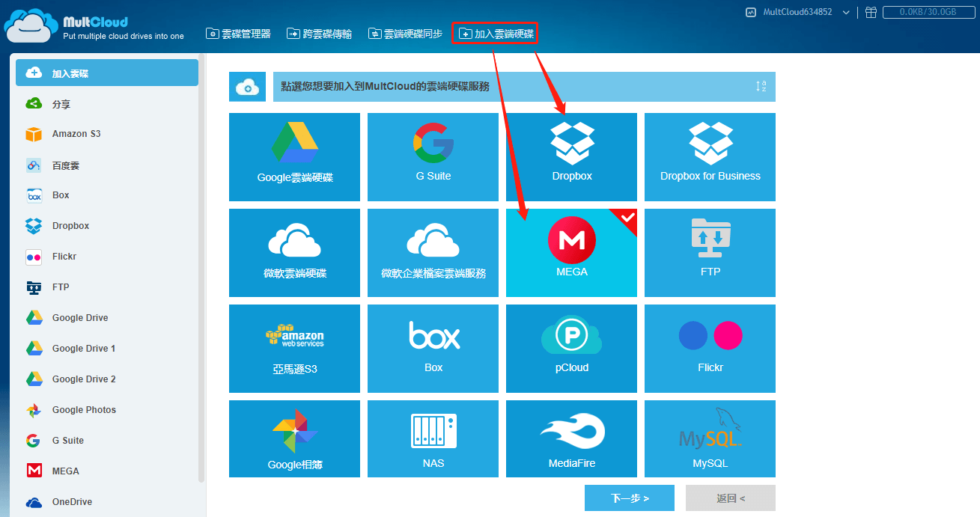Select 加入雲碟 in the sidebar
980x517 pixels.
[x=107, y=73]
